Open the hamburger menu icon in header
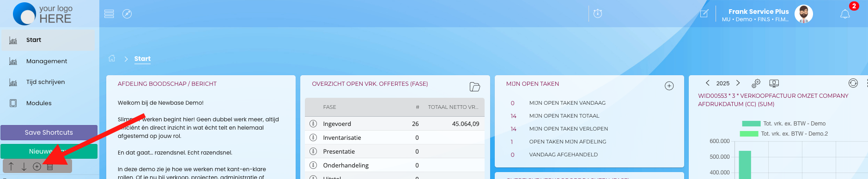This screenshot has height=179, width=868. point(109,14)
